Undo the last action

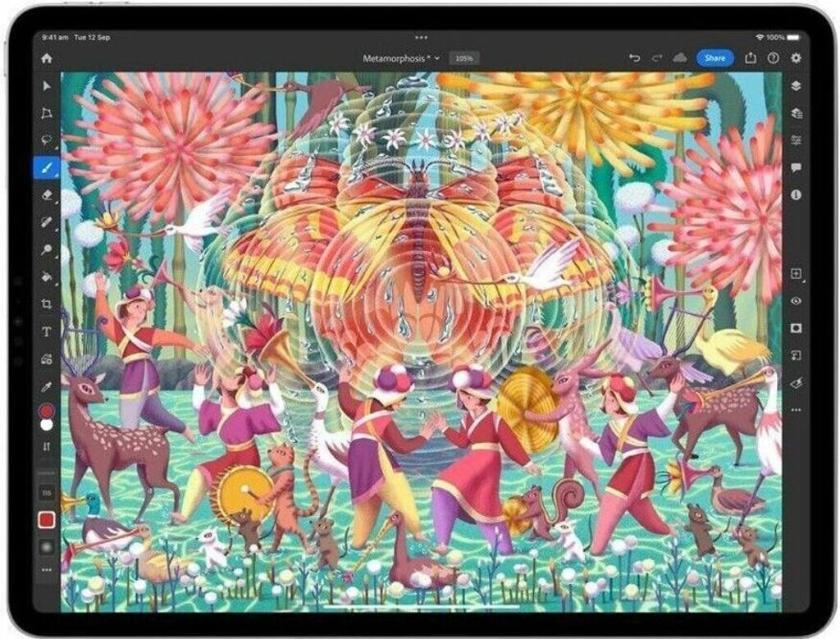(x=634, y=58)
